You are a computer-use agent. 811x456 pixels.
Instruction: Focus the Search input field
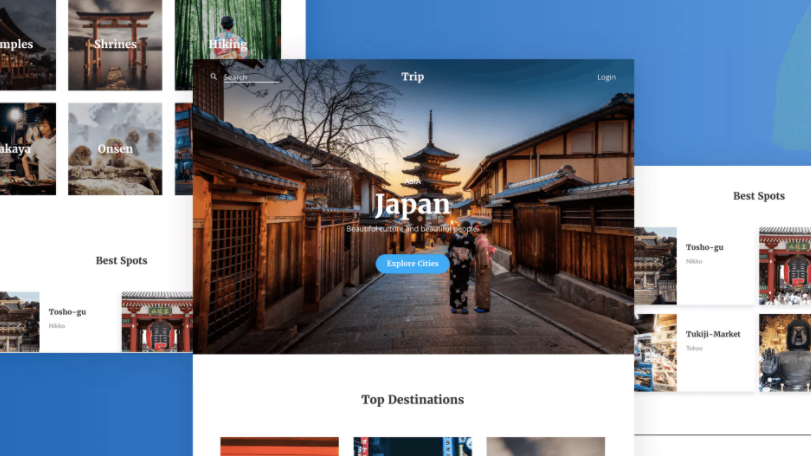pos(251,77)
